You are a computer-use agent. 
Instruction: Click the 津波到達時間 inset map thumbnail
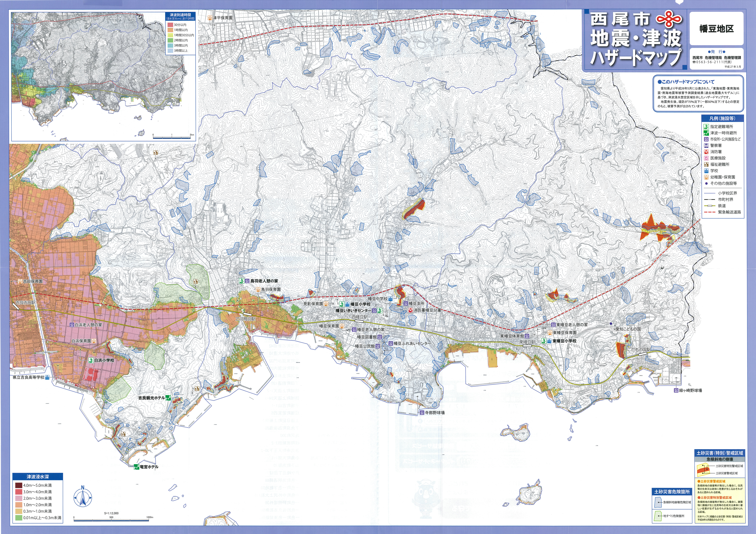click(x=99, y=76)
